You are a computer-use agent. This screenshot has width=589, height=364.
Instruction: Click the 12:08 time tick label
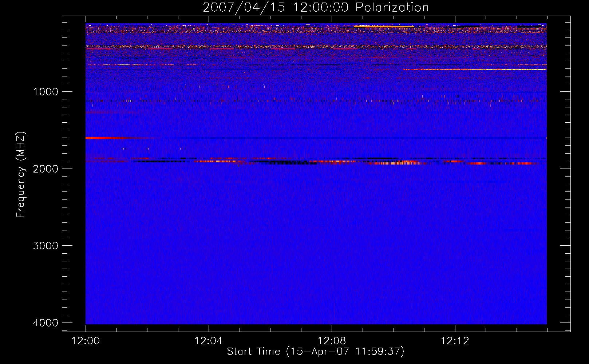pos(332,341)
